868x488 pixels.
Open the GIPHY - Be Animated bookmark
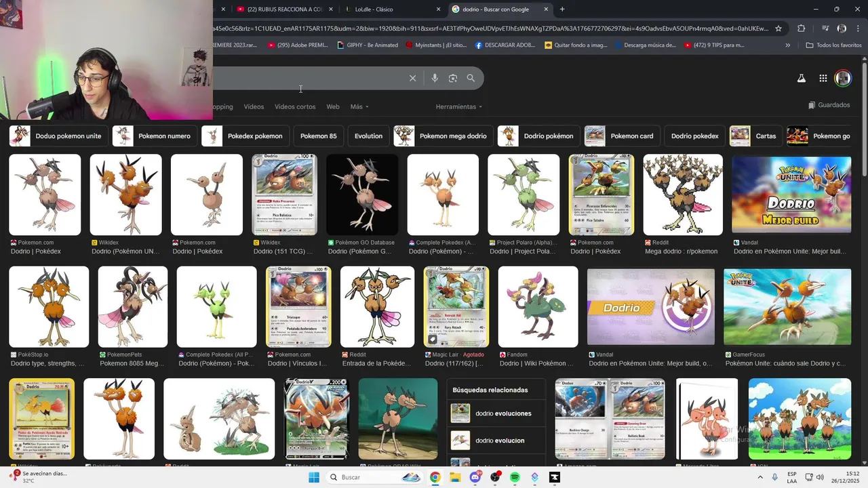click(368, 45)
